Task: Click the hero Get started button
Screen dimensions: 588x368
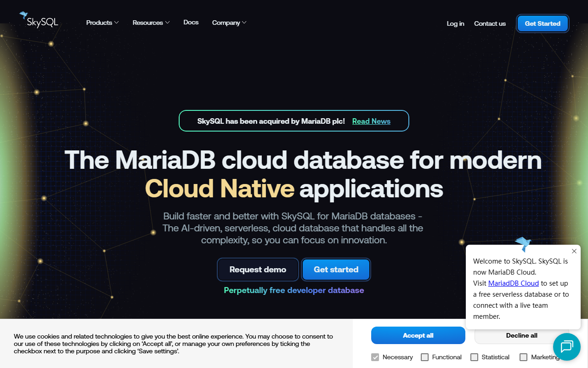Action: [x=336, y=270]
